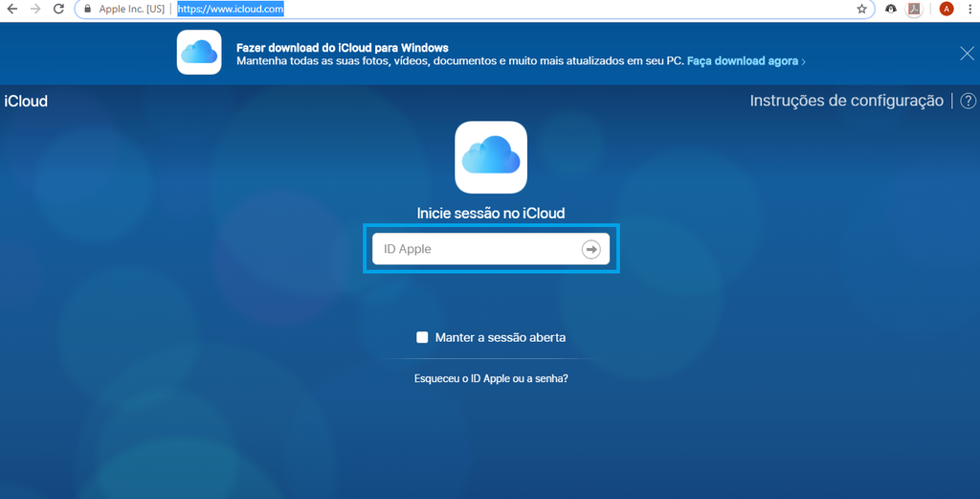Open the help question mark icon
The width and height of the screenshot is (980, 499).
click(x=968, y=101)
